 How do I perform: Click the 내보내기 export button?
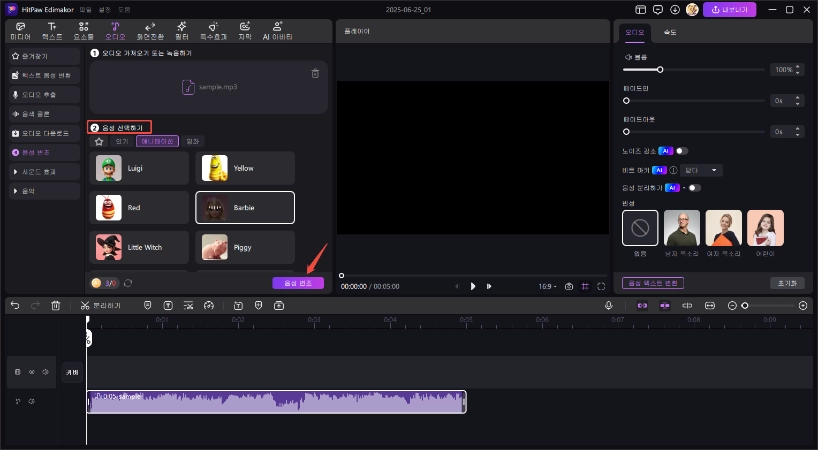click(x=729, y=9)
